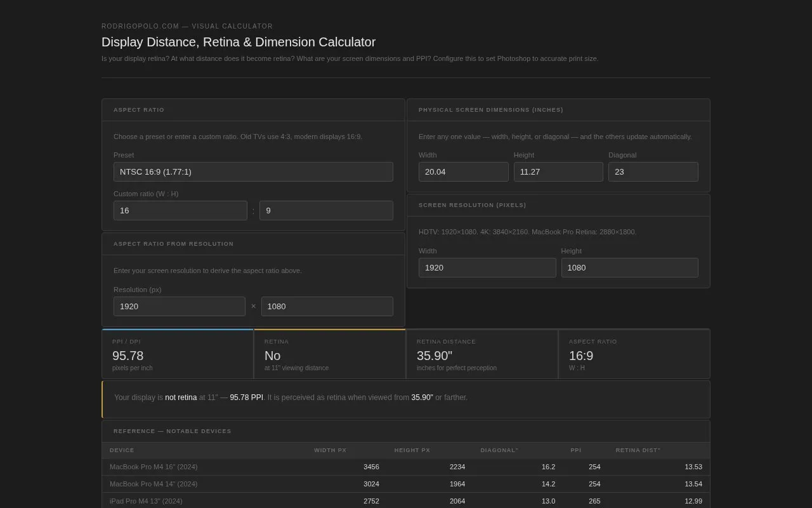Click width value 3024 in the reference table
This screenshot has height=508, width=812.
pyautogui.click(x=371, y=484)
